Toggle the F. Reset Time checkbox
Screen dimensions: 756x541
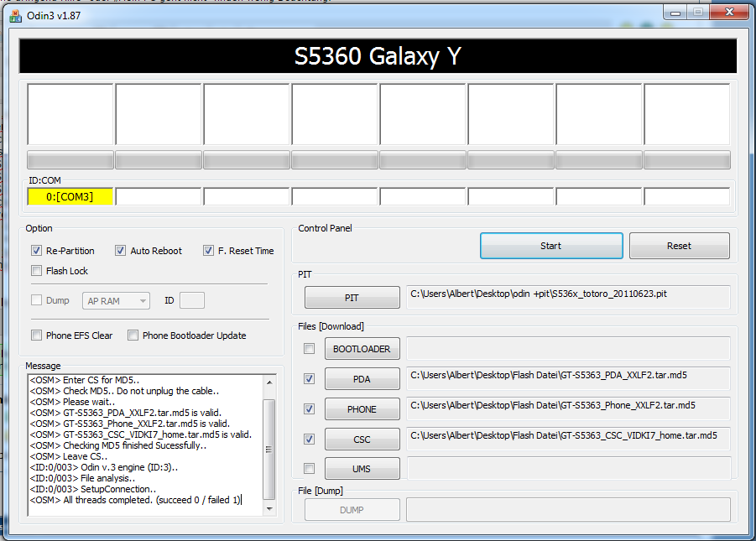(x=208, y=251)
